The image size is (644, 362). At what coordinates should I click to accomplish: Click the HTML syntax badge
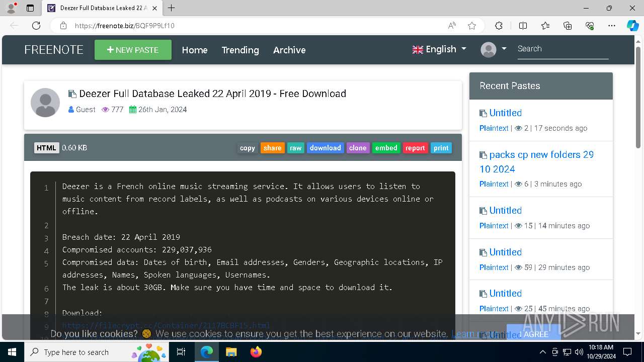coord(46,148)
